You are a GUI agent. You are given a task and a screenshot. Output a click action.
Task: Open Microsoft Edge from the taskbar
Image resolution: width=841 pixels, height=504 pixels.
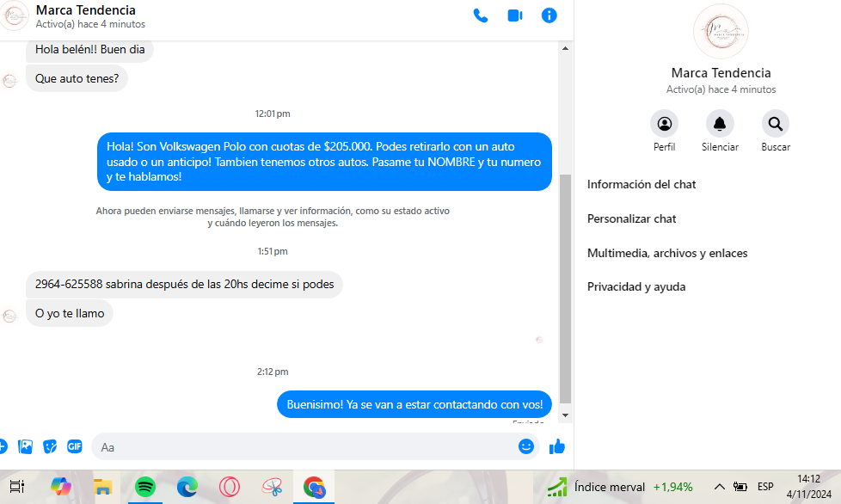coord(187,487)
